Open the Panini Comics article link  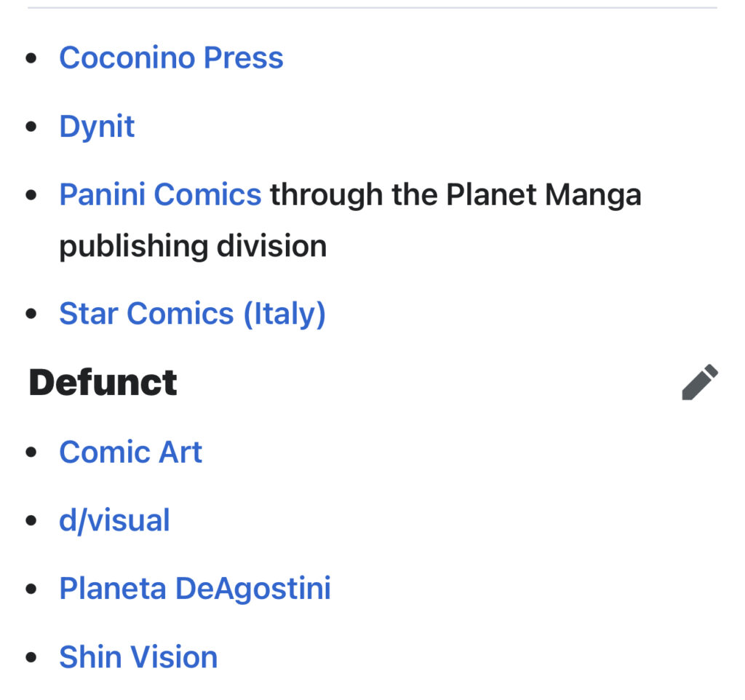pos(160,195)
